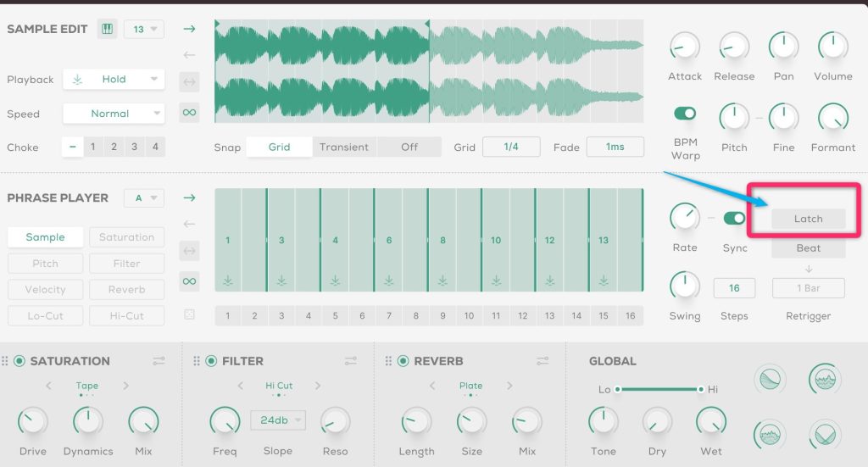The image size is (868, 467).
Task: Click the Latch button
Action: [x=808, y=219]
